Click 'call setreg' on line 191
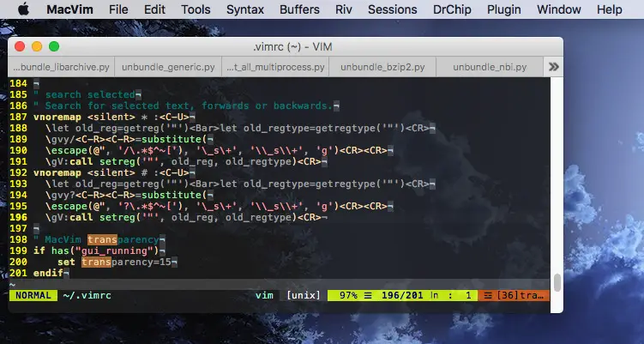644x344 pixels. 102,161
